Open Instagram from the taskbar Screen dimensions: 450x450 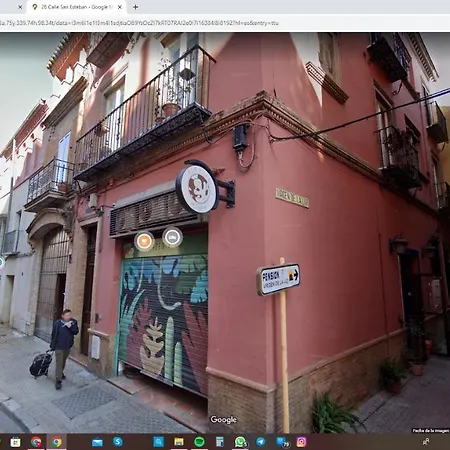point(301,442)
